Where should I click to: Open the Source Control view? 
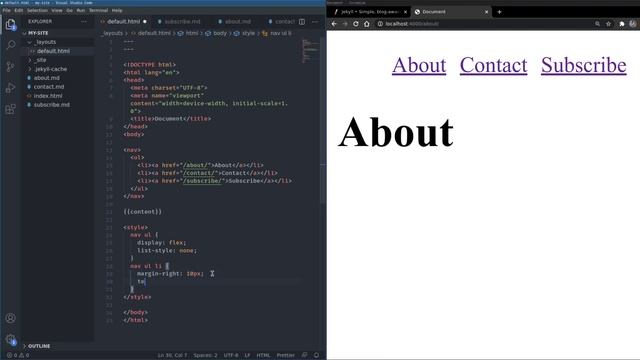click(11, 67)
